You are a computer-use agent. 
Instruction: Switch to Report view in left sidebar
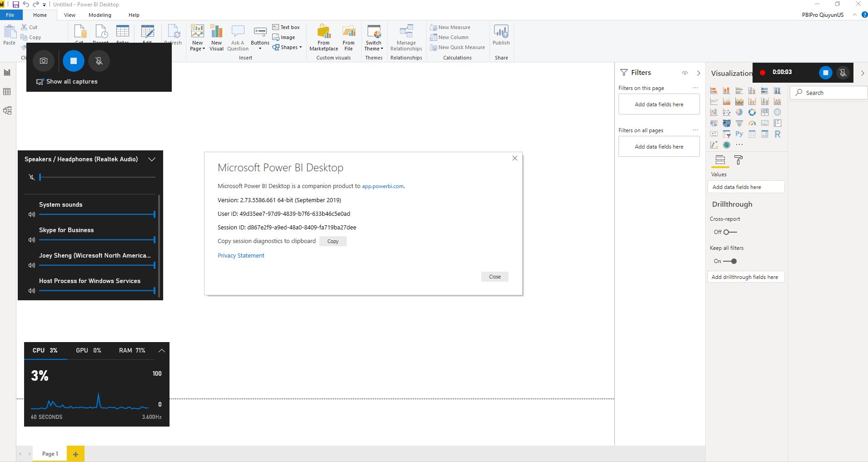[7, 72]
